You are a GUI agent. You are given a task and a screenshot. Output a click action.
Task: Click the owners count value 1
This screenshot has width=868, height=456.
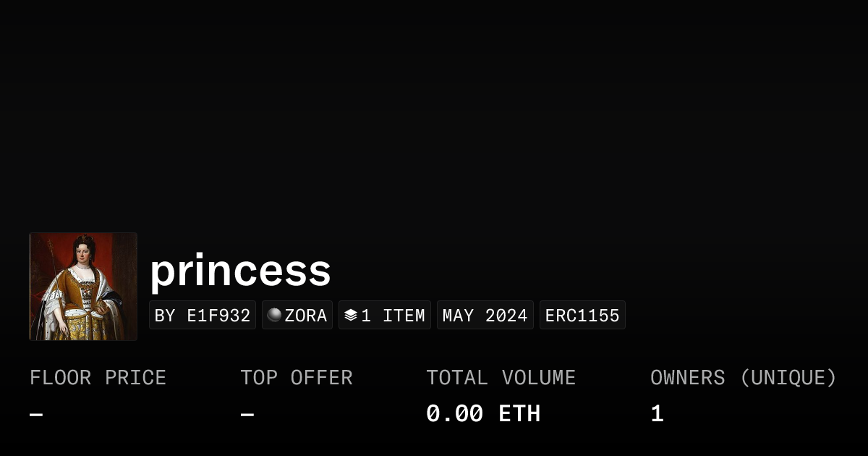[657, 414]
